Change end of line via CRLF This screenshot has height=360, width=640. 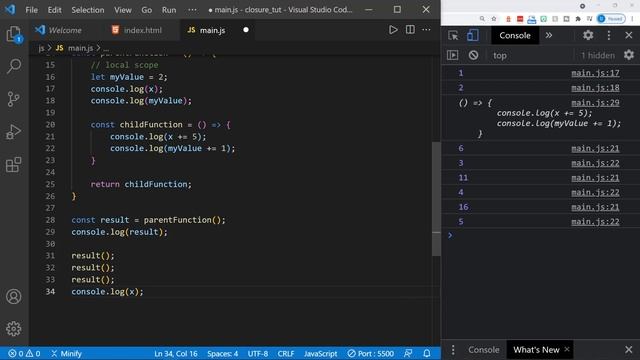(x=286, y=353)
